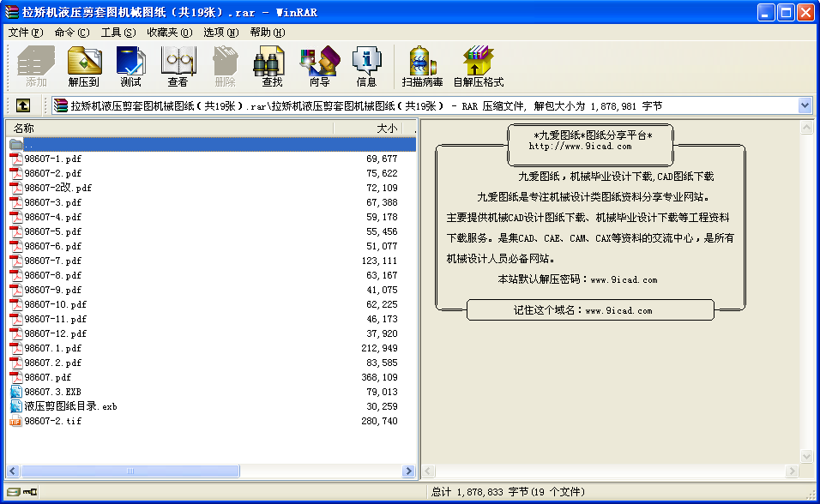
Task: Open the 工具 (Tools) menu
Action: click(x=118, y=33)
